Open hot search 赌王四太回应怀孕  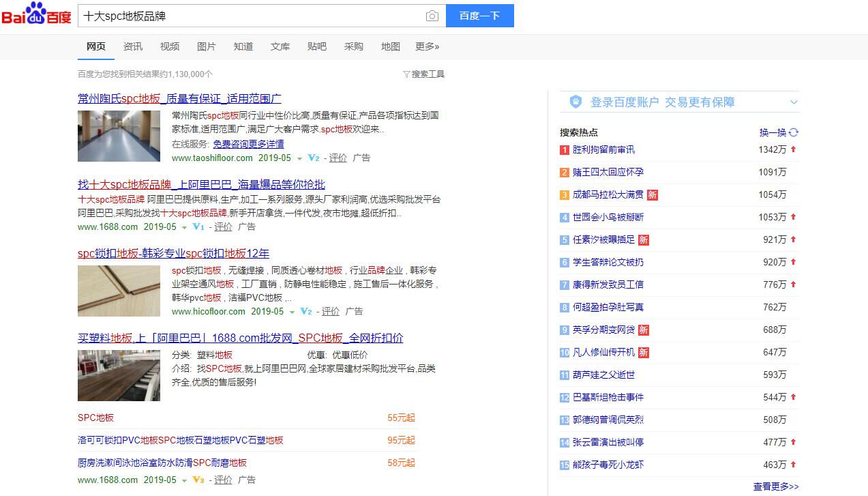pyautogui.click(x=608, y=172)
